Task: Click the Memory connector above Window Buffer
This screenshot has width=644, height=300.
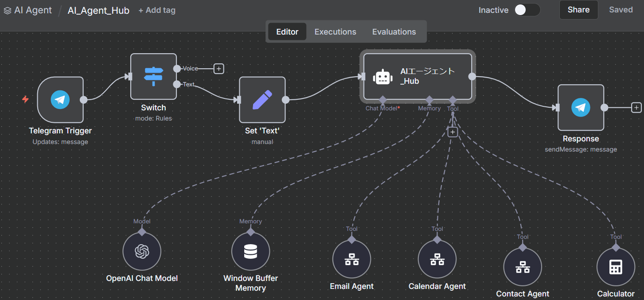Action: tap(250, 231)
